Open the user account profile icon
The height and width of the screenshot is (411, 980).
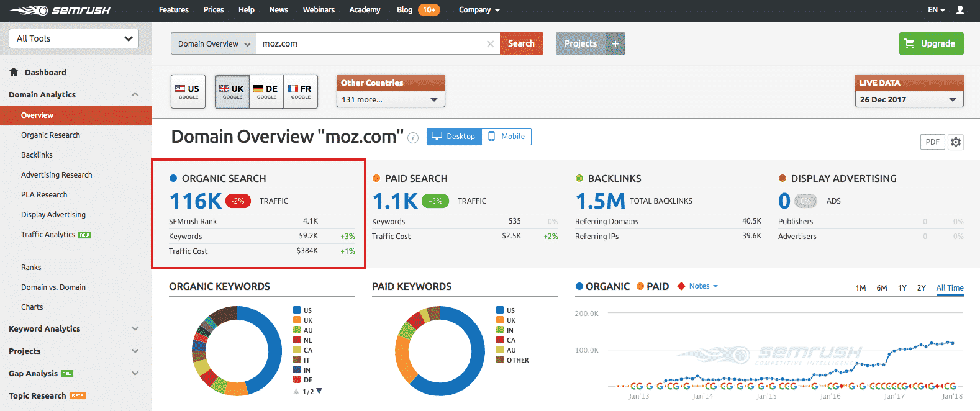tap(960, 10)
